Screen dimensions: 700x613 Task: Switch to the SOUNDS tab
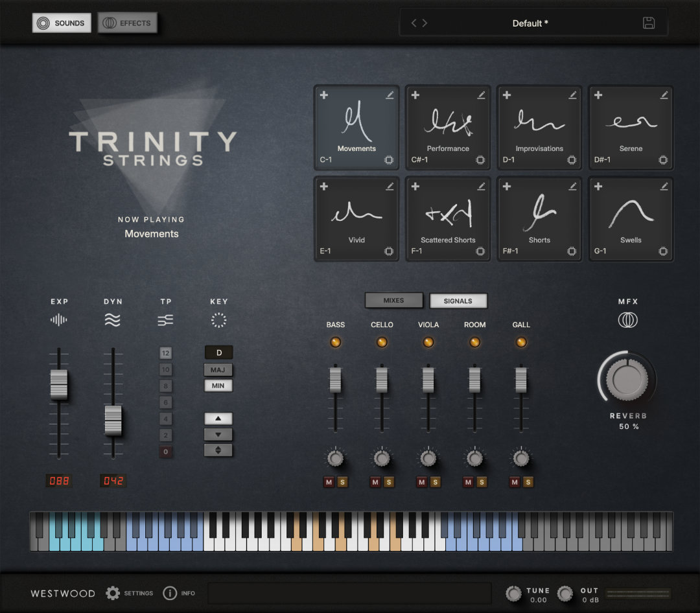click(x=62, y=23)
